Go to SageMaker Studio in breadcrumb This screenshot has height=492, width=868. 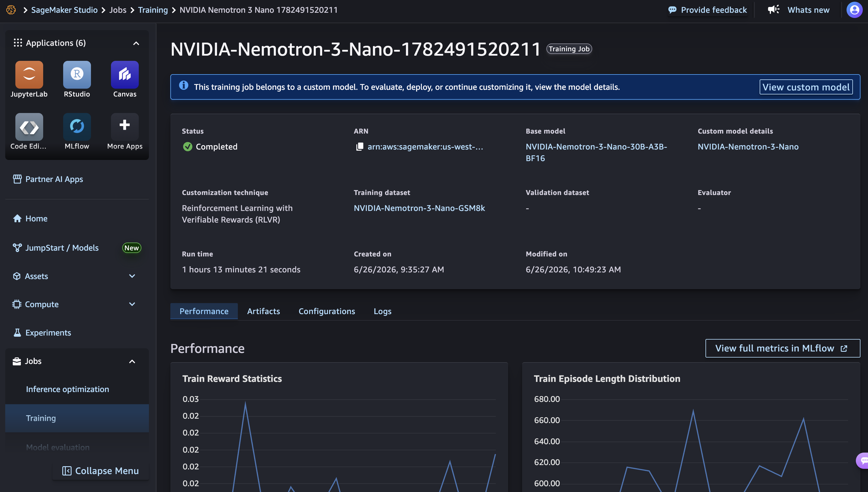click(64, 10)
